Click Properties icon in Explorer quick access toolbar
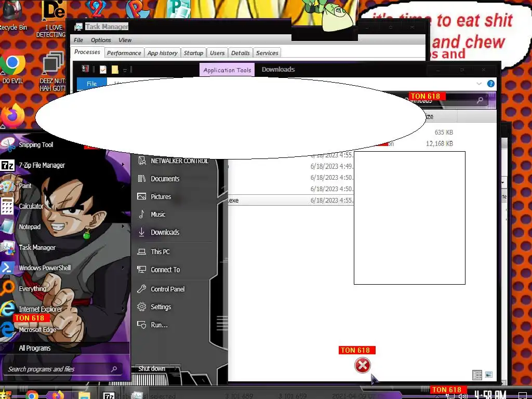 pos(103,70)
